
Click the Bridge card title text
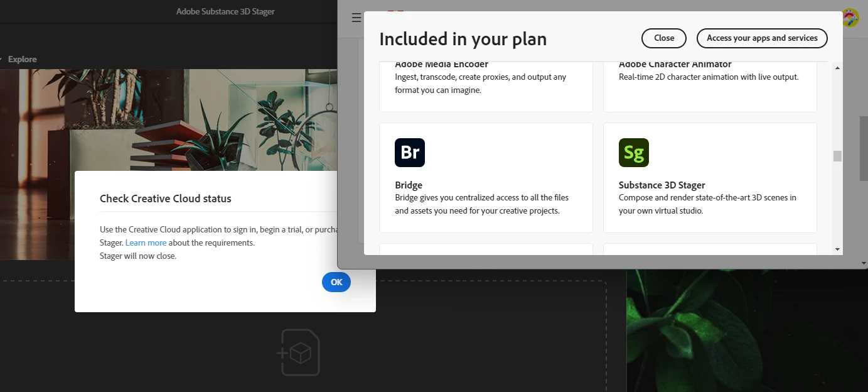[x=409, y=185]
